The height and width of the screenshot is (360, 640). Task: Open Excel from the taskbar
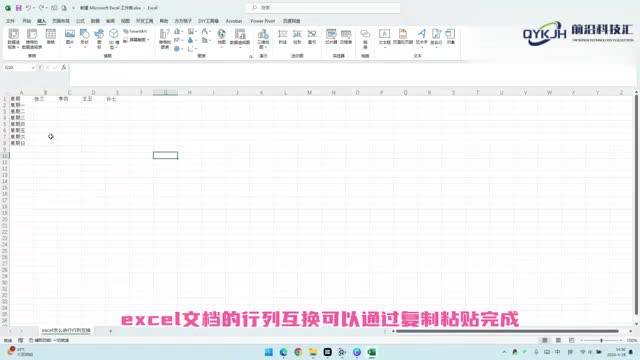[x=371, y=352]
